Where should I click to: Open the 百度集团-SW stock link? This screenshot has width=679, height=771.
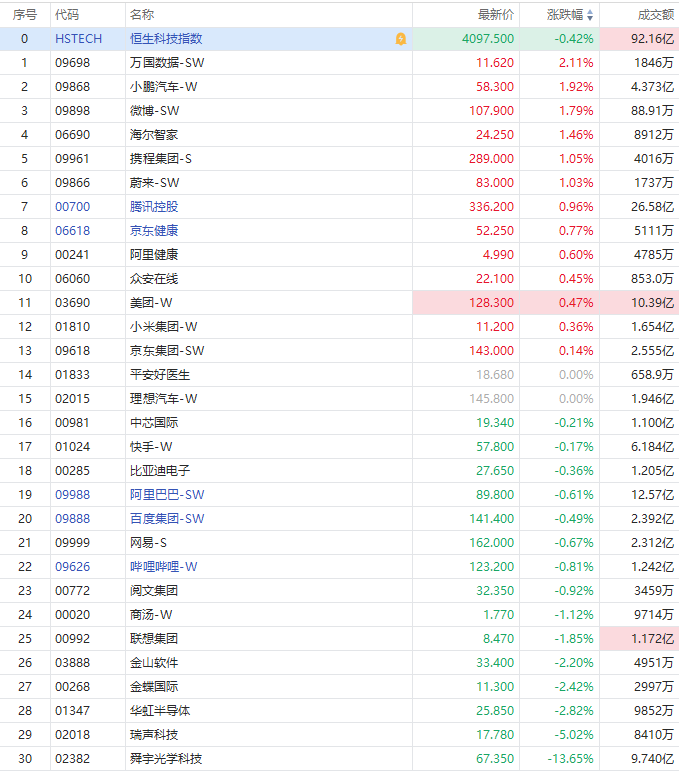[x=167, y=519]
